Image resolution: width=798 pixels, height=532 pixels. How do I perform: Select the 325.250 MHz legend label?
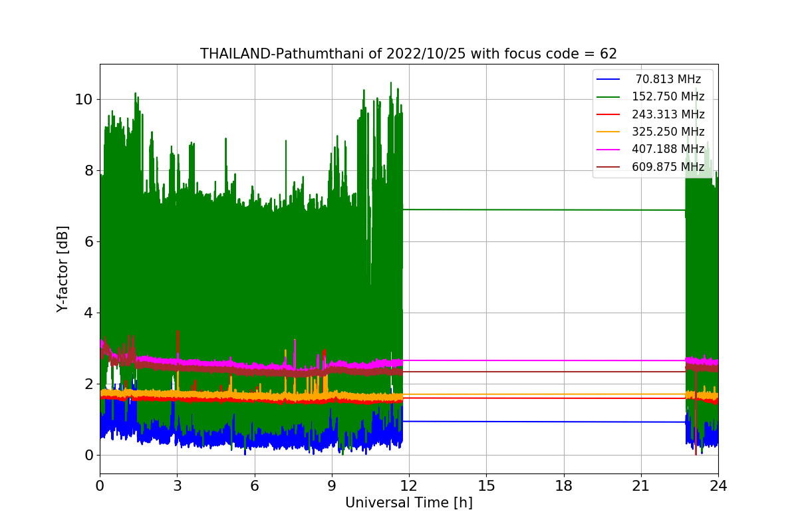pos(668,132)
